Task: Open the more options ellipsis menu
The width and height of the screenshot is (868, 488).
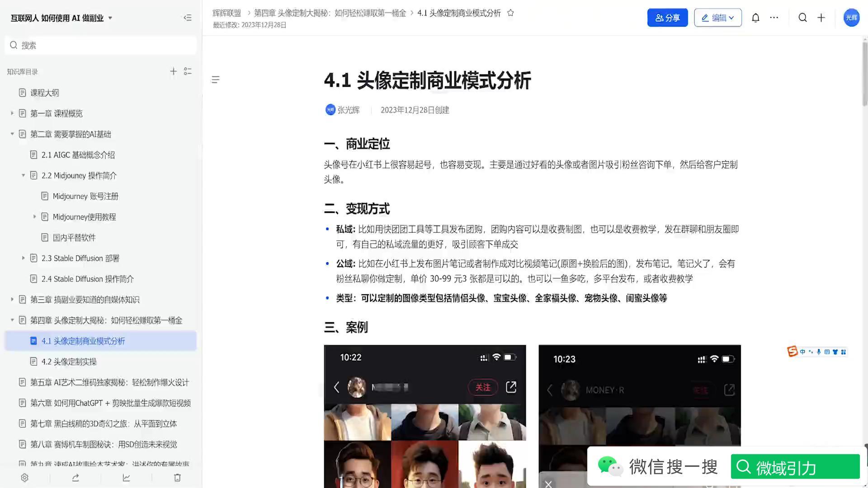Action: [x=774, y=18]
